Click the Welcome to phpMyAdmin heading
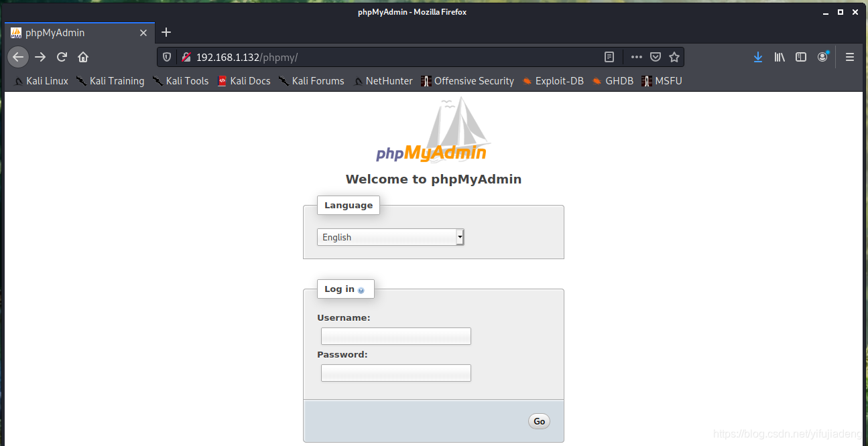Viewport: 868px width, 446px height. [x=434, y=179]
